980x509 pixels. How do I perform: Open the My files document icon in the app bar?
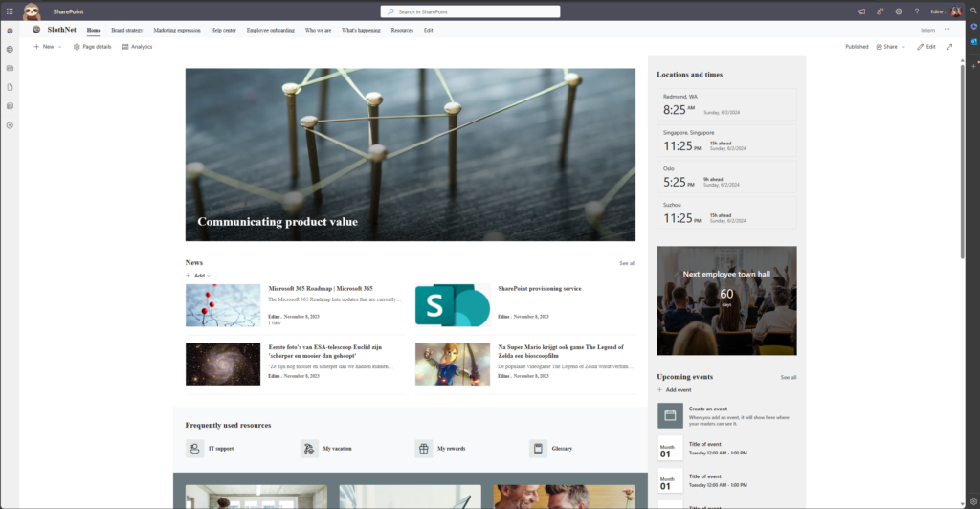point(10,87)
